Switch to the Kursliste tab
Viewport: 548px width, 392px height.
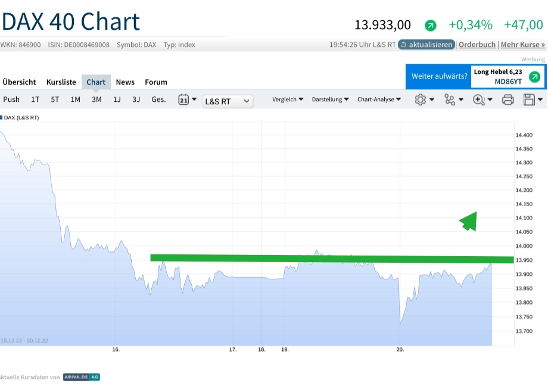coord(61,82)
